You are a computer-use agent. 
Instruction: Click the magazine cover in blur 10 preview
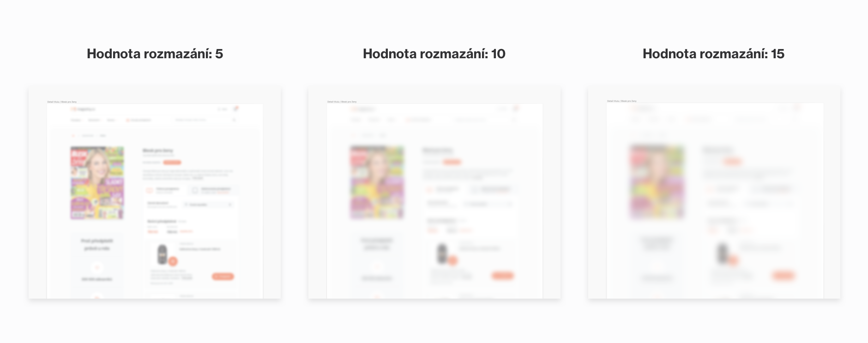point(377,182)
